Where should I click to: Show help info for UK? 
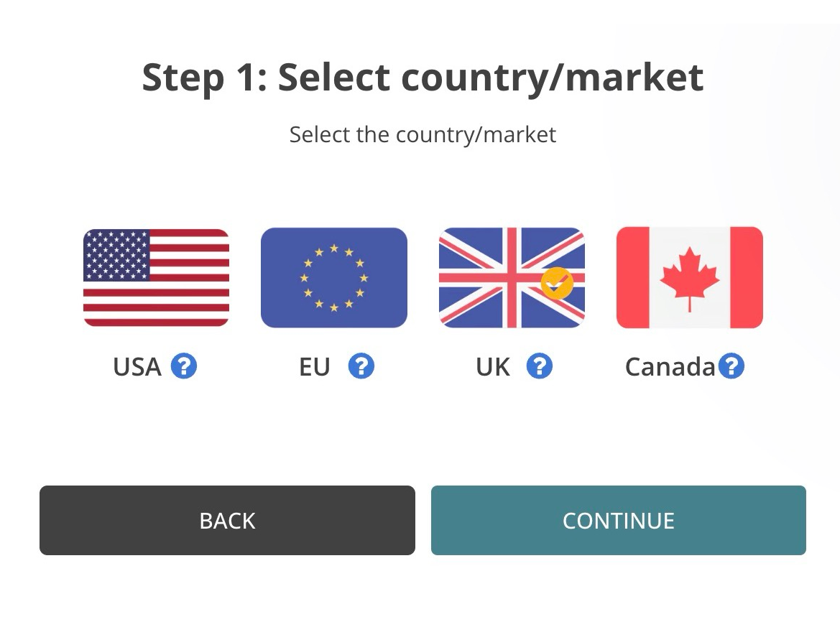pos(539,367)
